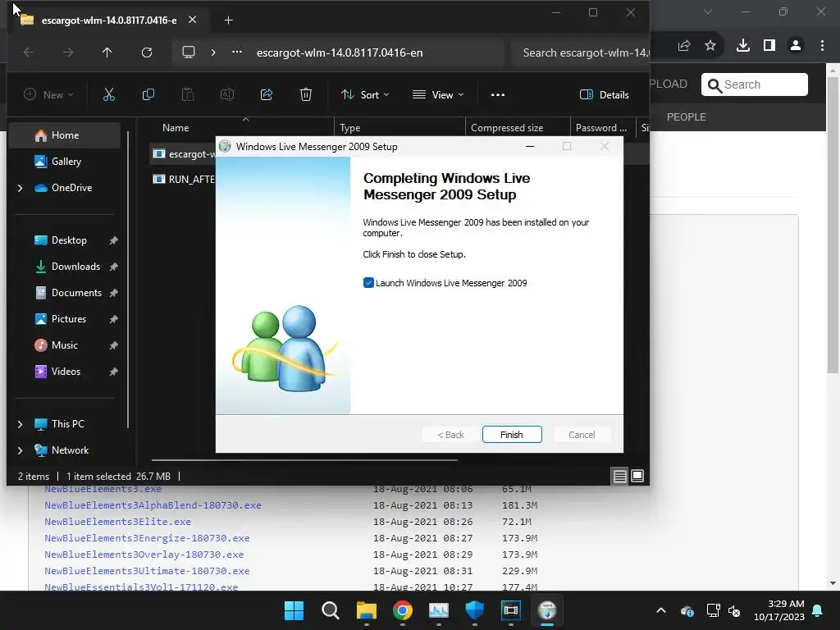Expand the Network tree node
Image resolution: width=840 pixels, height=630 pixels.
click(21, 450)
